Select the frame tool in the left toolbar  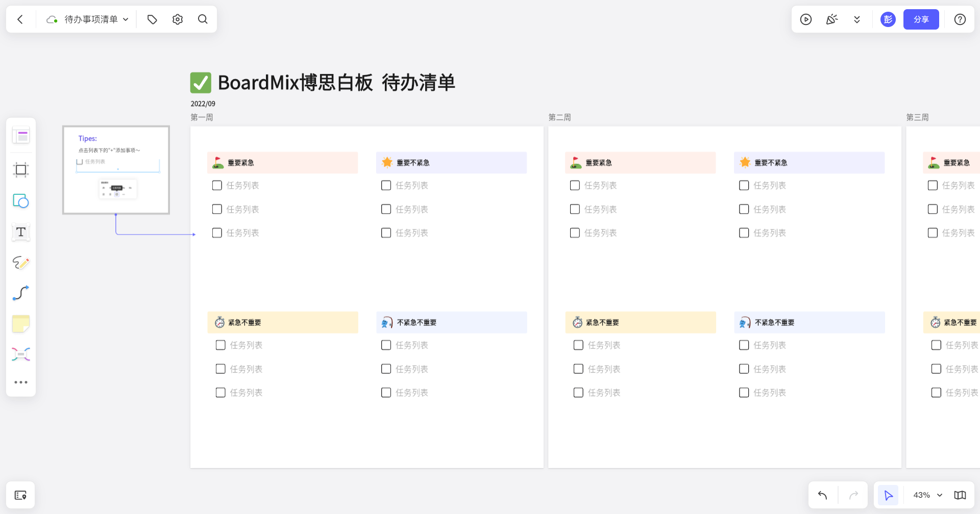[x=21, y=170]
